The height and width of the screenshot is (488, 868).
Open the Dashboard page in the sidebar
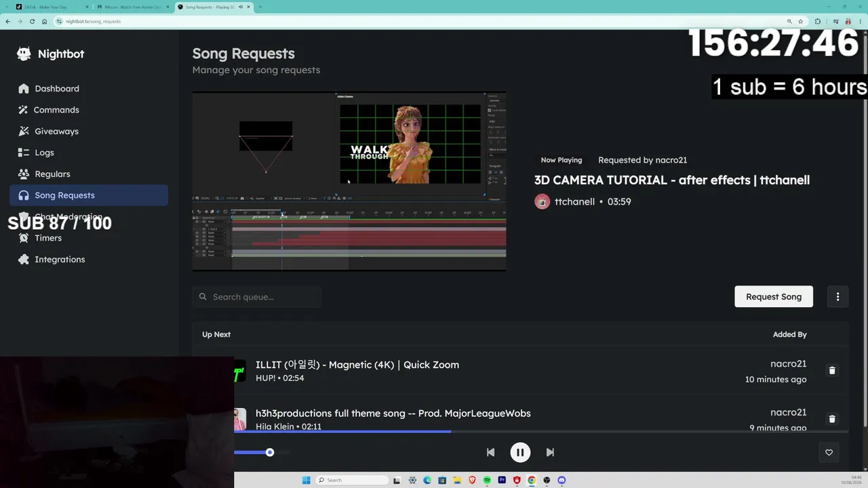coord(89,89)
